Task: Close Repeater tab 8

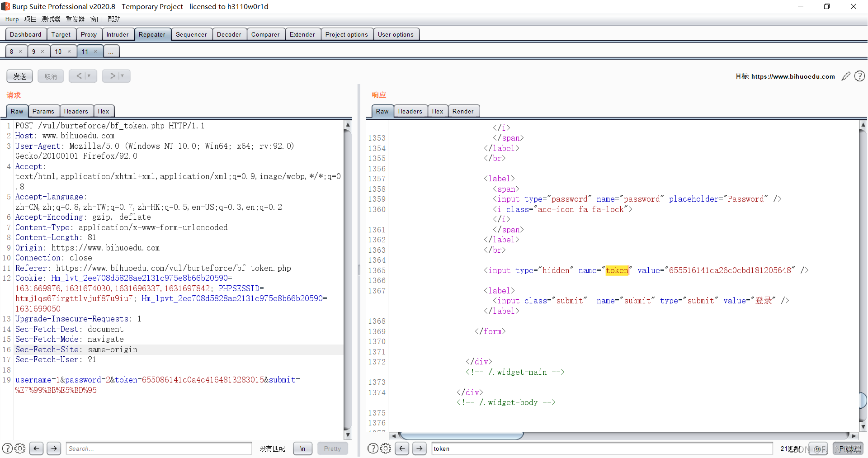Action: (x=20, y=52)
